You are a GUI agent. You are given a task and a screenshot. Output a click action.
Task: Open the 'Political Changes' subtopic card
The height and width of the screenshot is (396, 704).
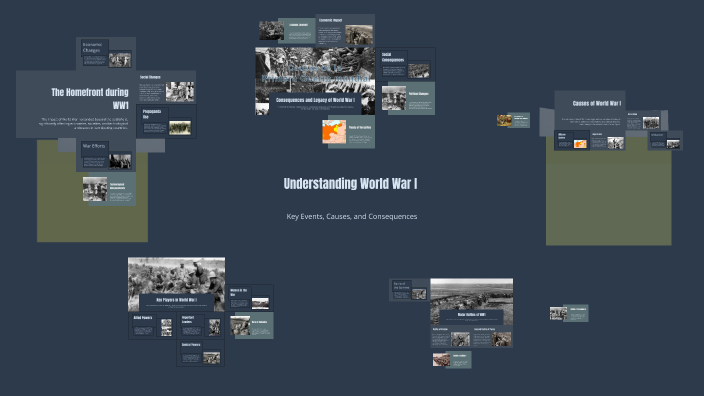tap(408, 98)
